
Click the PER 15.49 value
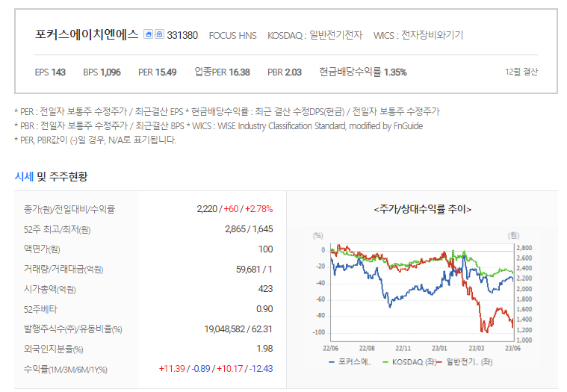(x=158, y=72)
